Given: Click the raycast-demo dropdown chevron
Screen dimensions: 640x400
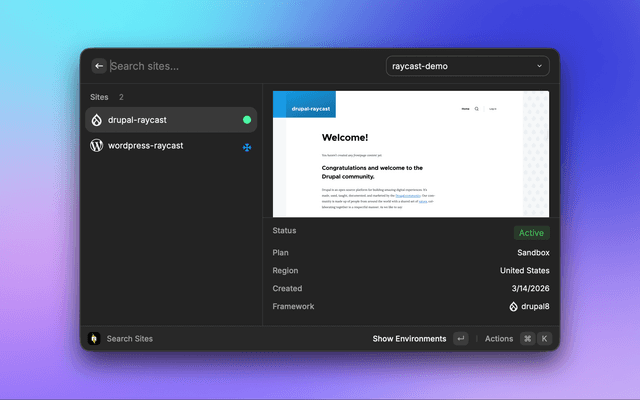Looking at the screenshot, I should pos(539,66).
